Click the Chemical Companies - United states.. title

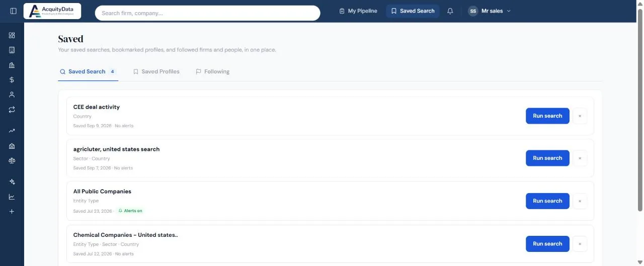tap(126, 235)
